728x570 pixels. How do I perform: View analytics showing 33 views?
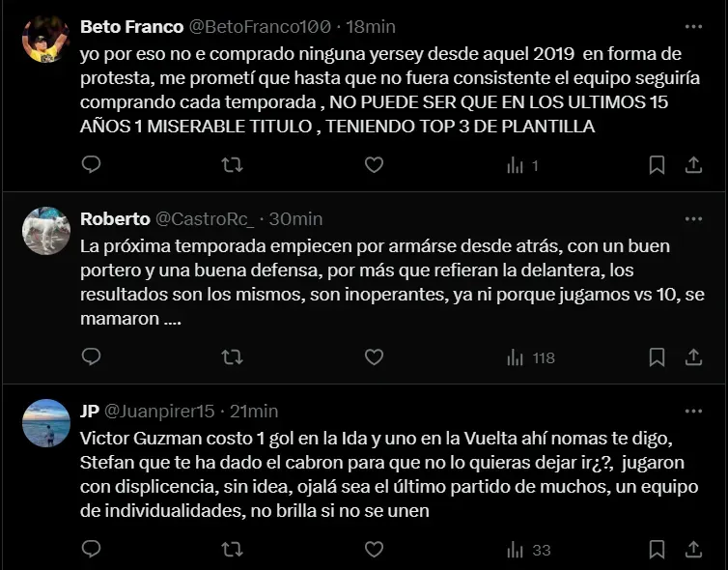(x=528, y=550)
